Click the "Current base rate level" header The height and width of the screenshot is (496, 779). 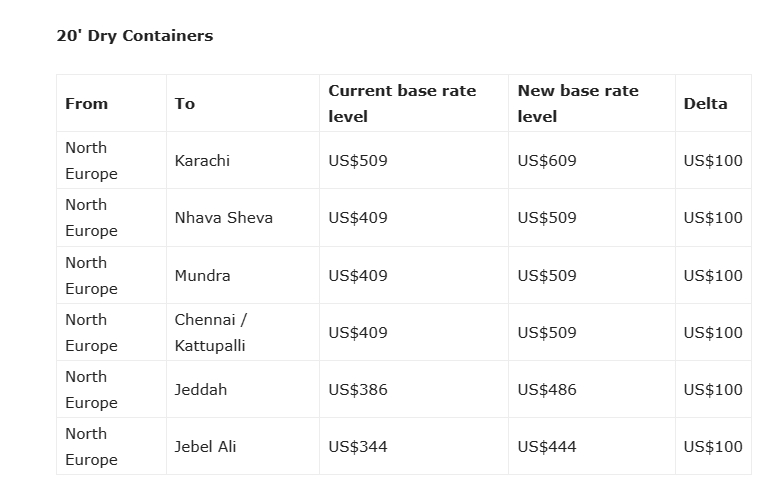tap(402, 104)
